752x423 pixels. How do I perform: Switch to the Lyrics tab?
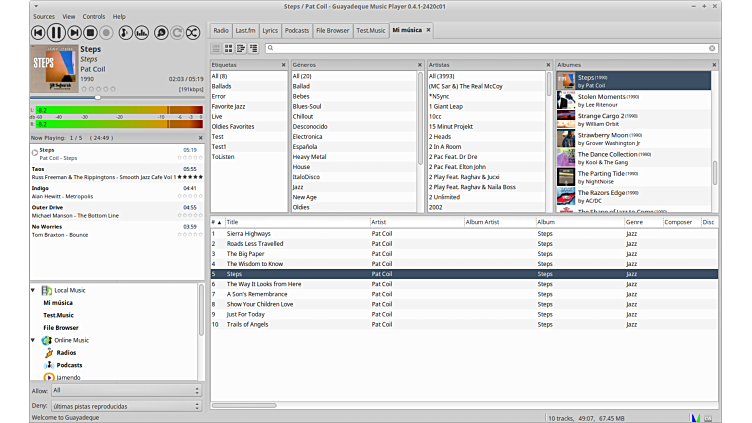pos(270,31)
